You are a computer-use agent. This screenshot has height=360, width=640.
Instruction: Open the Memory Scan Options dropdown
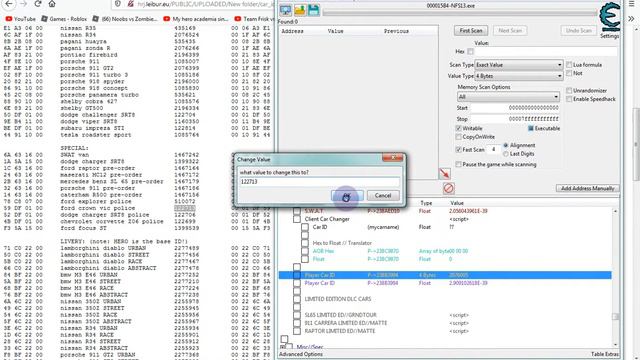click(x=508, y=97)
